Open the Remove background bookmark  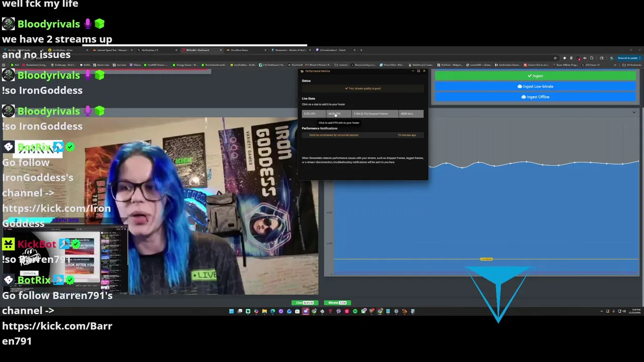click(364, 65)
